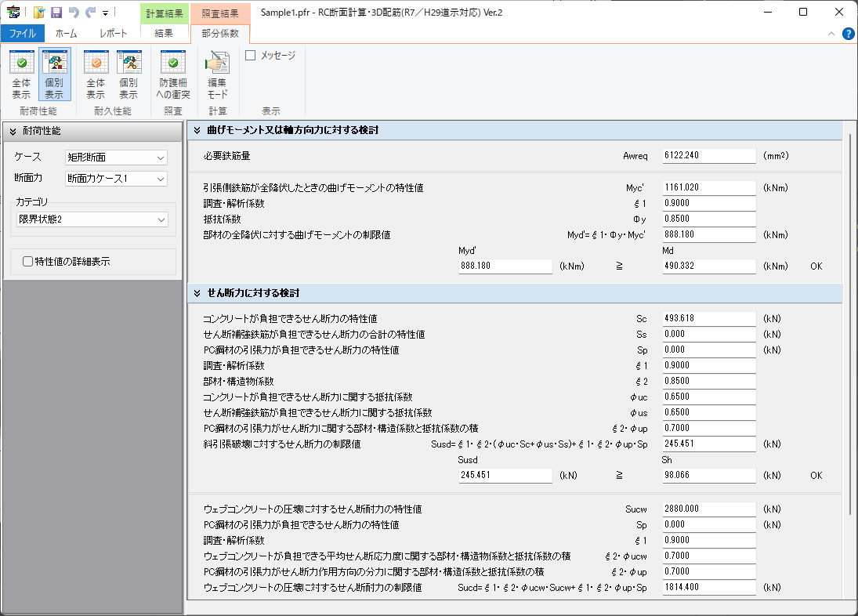Open the blue Help question mark icon
This screenshot has width=858, height=616.
point(848,34)
